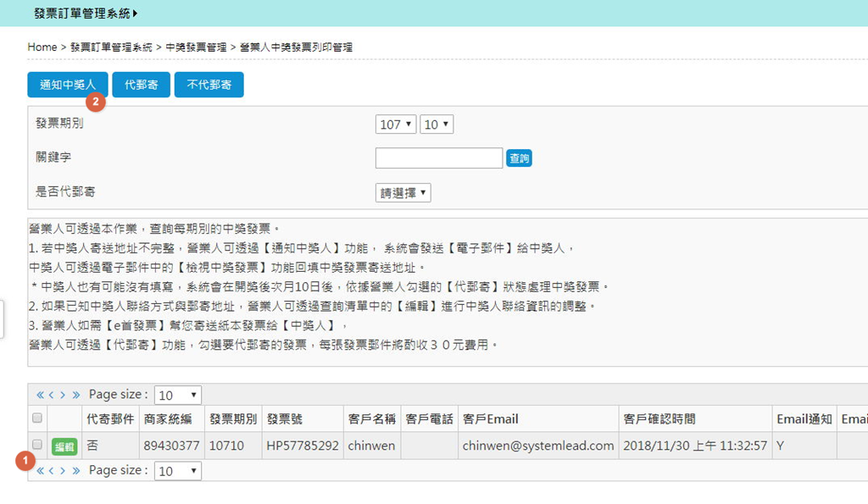Select the 89430377 merchant ID cell
This screenshot has height=504, width=868.
point(171,446)
